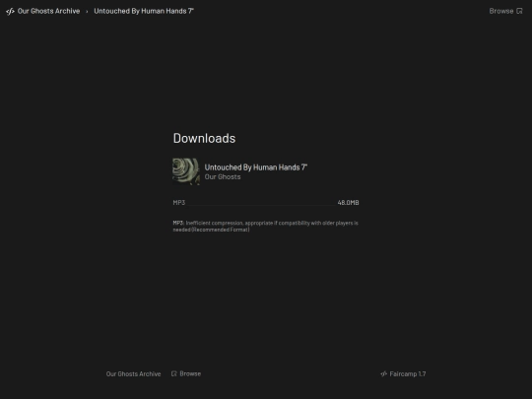Open Untouched By Human Hands 7" breadcrumb
Image resolution: width=532 pixels, height=399 pixels.
[144, 11]
